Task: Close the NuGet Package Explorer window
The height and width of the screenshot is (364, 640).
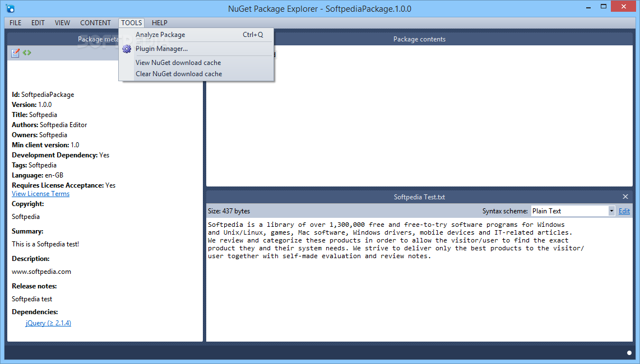Action: click(x=624, y=7)
